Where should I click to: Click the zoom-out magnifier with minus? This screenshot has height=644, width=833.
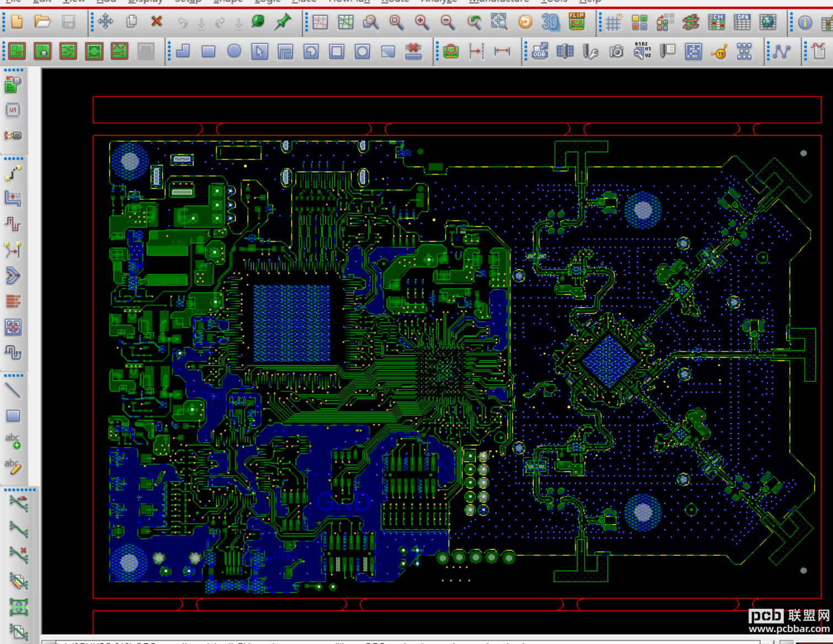click(447, 22)
